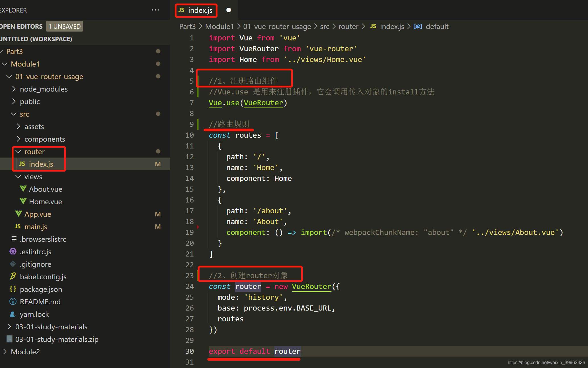The height and width of the screenshot is (368, 588).
Task: Click the yarn icon beside yarn.lock
Action: click(13, 314)
